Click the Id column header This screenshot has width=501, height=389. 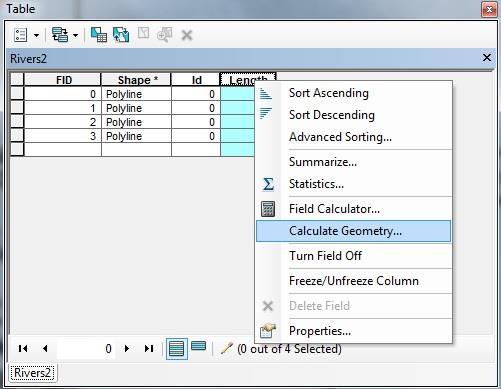click(x=196, y=80)
